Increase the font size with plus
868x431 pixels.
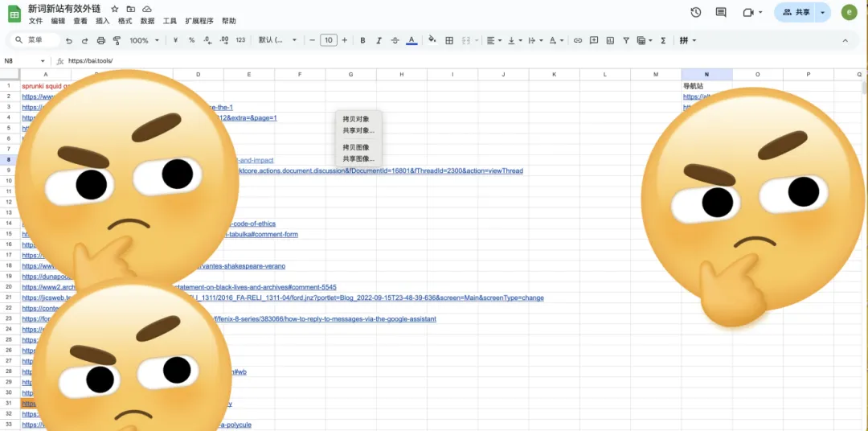click(x=344, y=40)
